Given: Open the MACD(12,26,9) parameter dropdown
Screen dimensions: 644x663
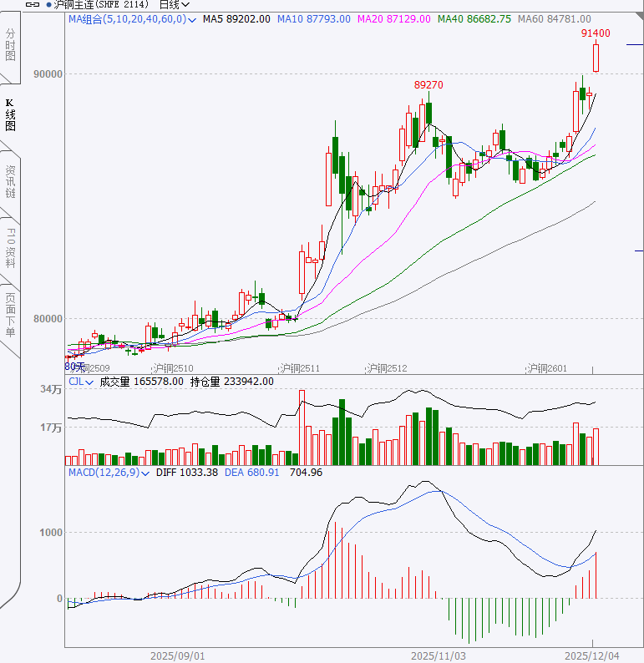Looking at the screenshot, I should [146, 473].
